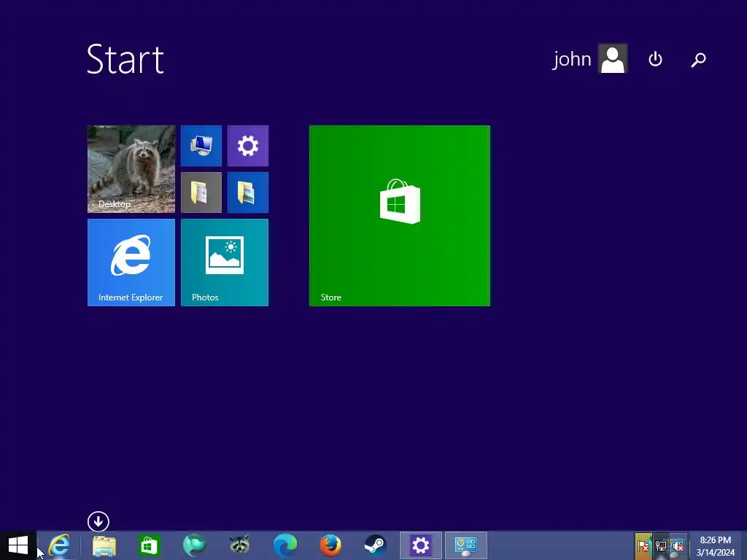
Task: Launch Steam from the taskbar
Action: click(x=376, y=545)
